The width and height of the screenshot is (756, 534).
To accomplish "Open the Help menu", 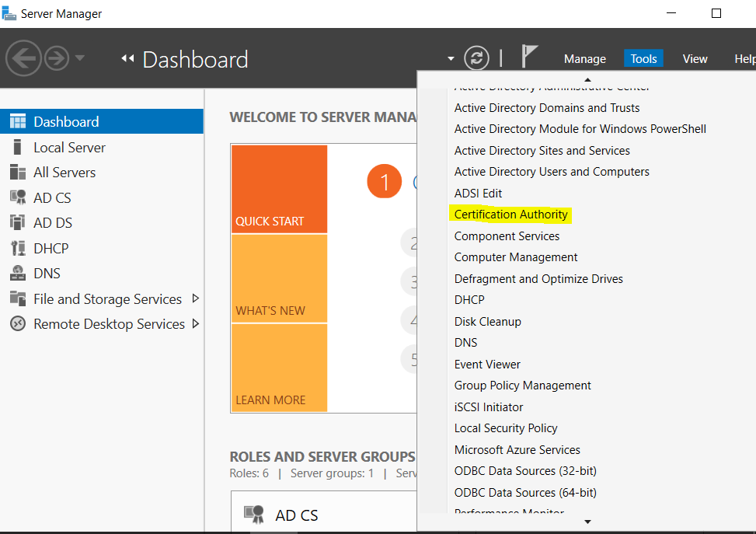I will 744,59.
